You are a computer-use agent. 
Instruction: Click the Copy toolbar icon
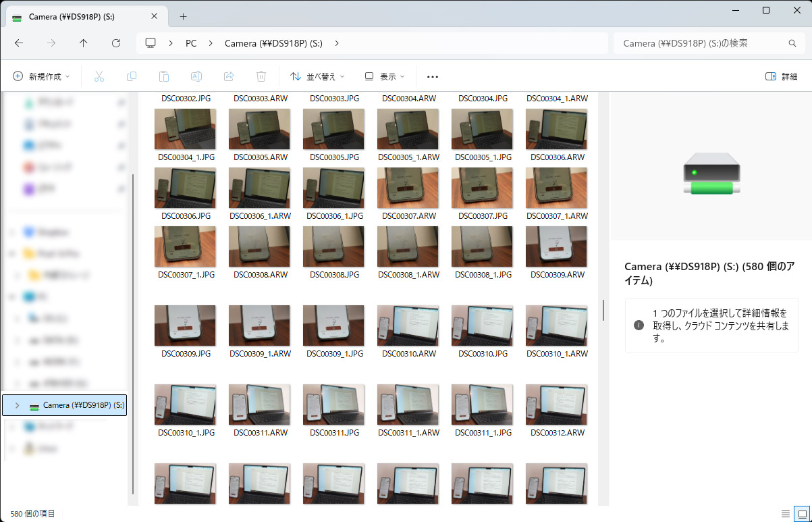point(132,76)
